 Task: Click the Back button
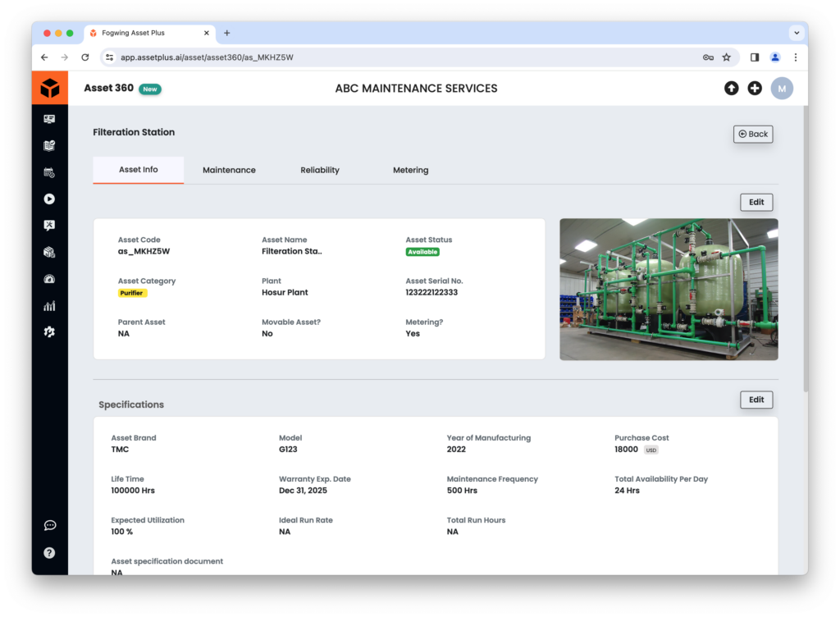click(753, 134)
